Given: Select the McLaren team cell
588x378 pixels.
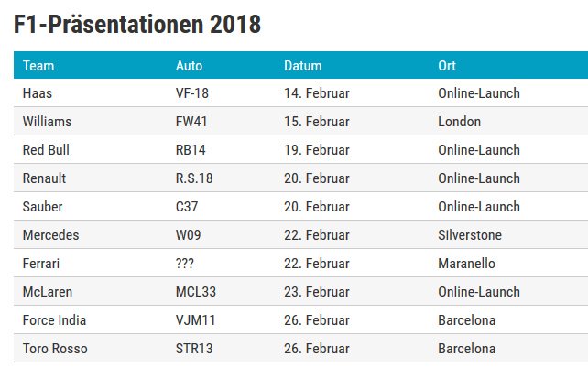Looking at the screenshot, I should (x=48, y=292).
